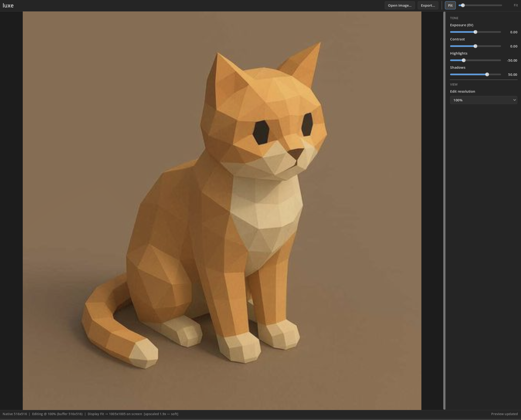Toggle the Fit view button

450,5
